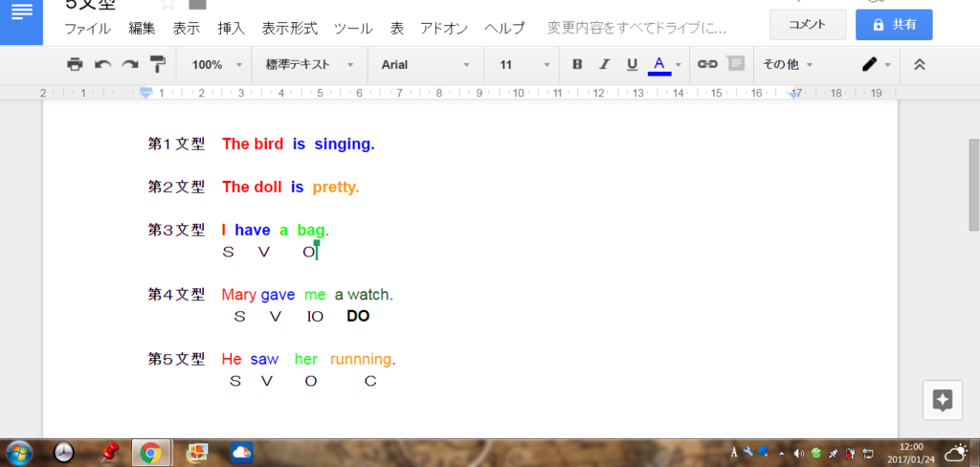This screenshot has width=980, height=467.
Task: Open the ファイル menu
Action: click(x=88, y=28)
